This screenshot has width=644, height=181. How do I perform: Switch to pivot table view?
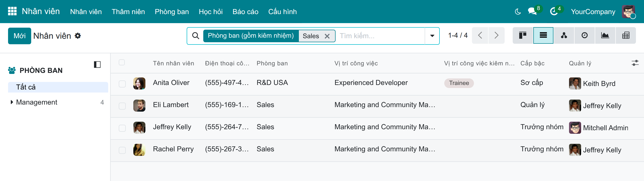626,35
